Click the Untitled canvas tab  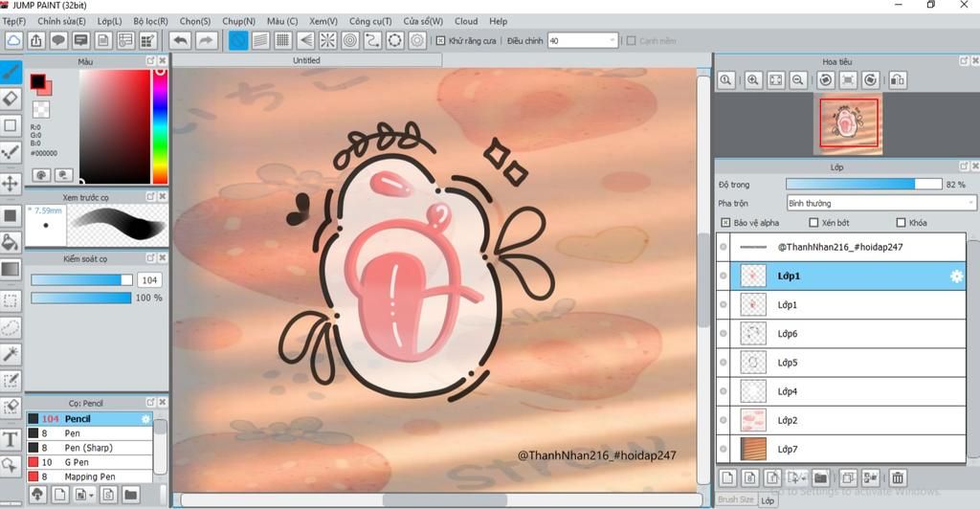306,60
